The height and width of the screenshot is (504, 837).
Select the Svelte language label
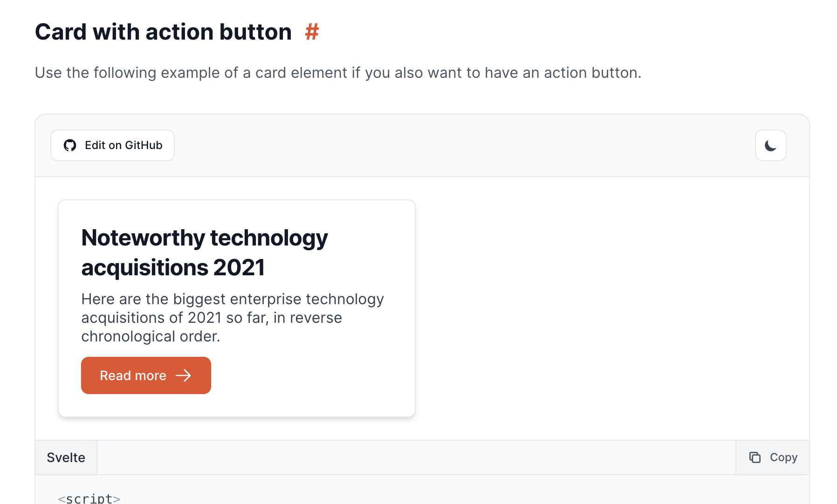pyautogui.click(x=66, y=457)
